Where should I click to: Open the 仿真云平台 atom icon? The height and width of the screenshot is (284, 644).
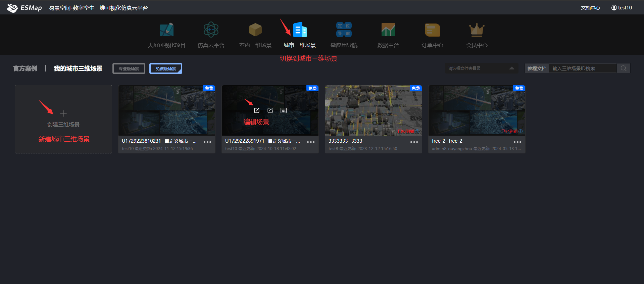(x=211, y=30)
